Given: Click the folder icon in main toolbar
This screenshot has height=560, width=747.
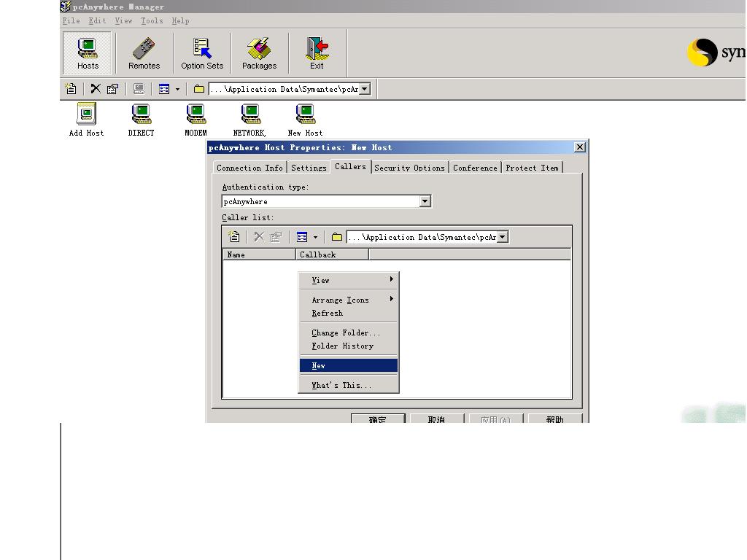Looking at the screenshot, I should pos(199,89).
